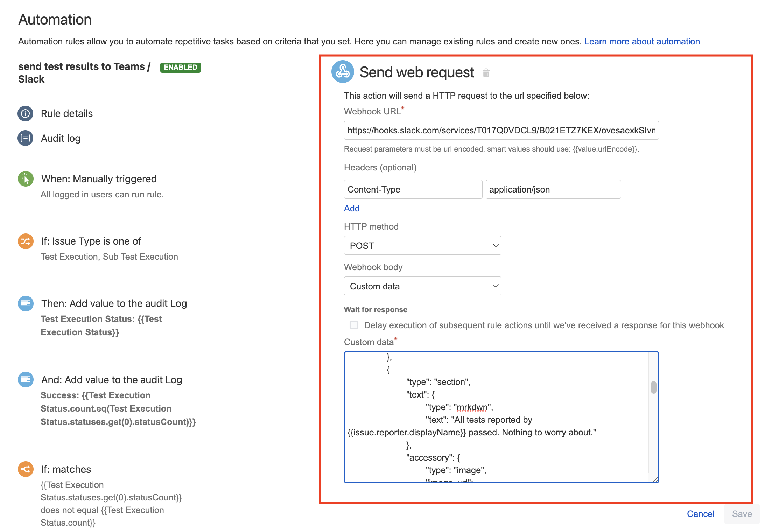Screen dimensions: 779x532
Task: Click the Webhook URL input field
Action: point(501,130)
